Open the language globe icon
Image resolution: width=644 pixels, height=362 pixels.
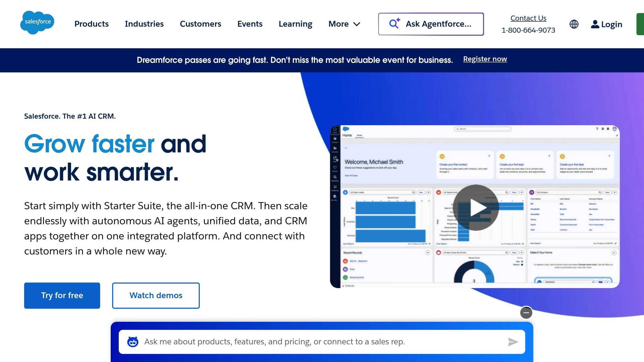[574, 24]
